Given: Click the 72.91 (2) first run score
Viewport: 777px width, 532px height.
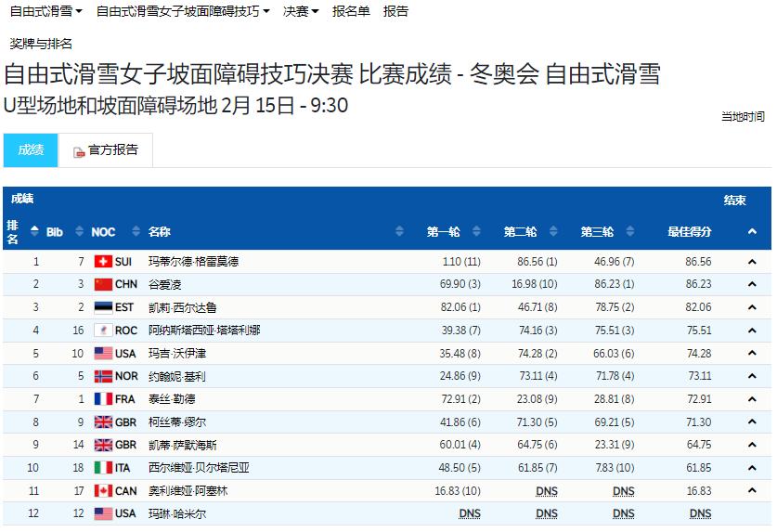Looking at the screenshot, I should coord(460,399).
